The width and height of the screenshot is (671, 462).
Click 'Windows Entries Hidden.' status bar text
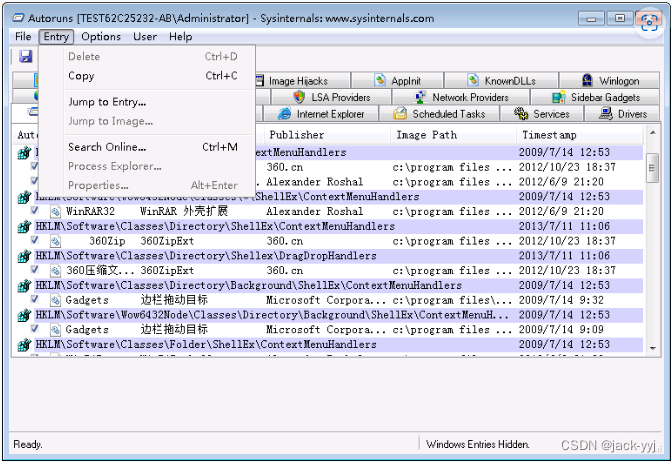pos(478,444)
